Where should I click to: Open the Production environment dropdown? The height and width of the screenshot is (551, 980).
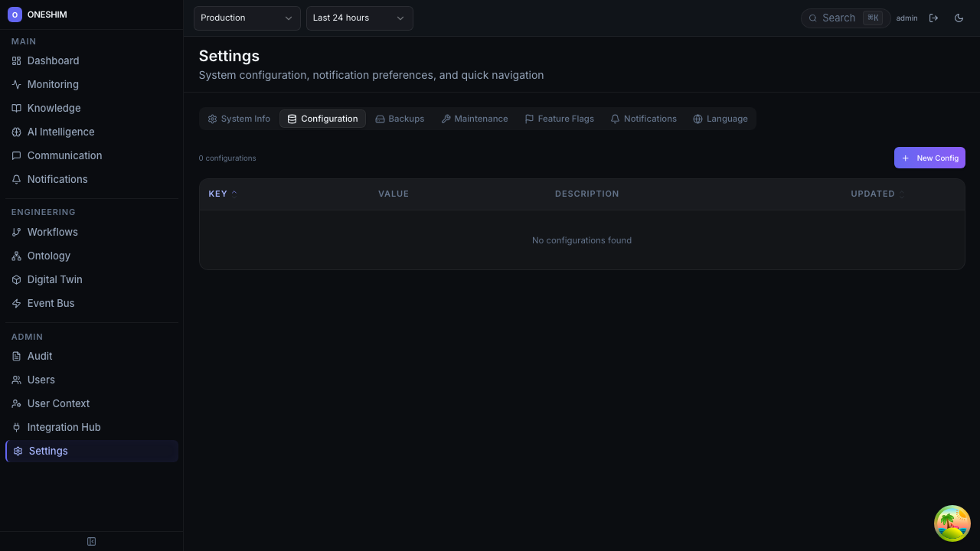[x=247, y=18]
